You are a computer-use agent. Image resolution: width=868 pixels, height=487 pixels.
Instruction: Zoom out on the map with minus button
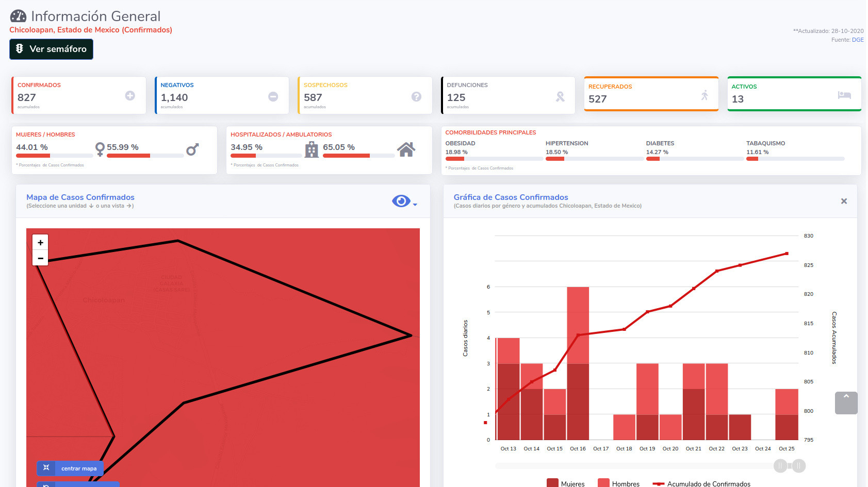click(x=40, y=258)
